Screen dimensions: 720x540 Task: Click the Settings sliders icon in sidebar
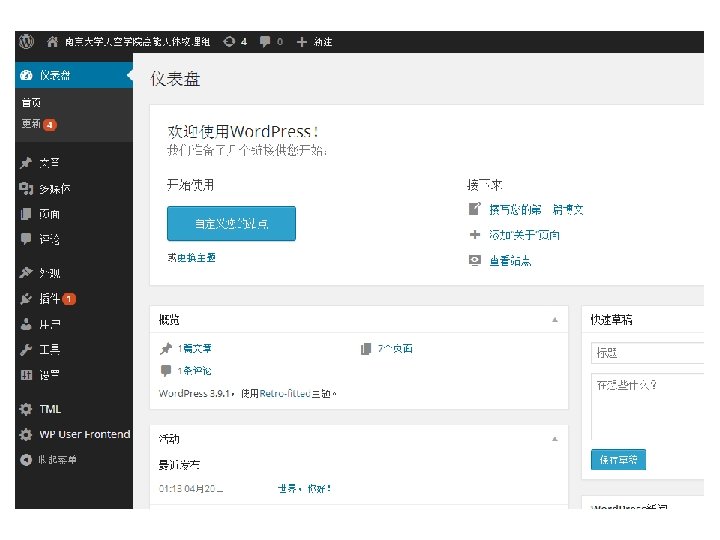pos(26,375)
